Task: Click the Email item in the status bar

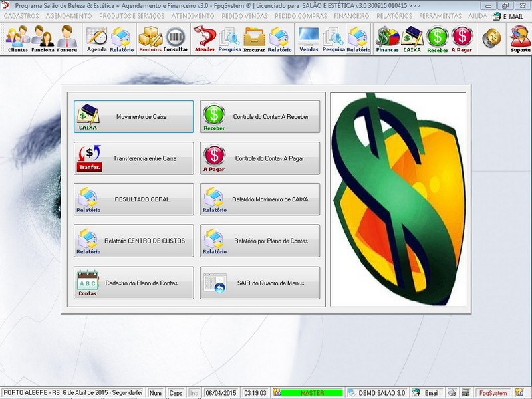Action: [426, 393]
